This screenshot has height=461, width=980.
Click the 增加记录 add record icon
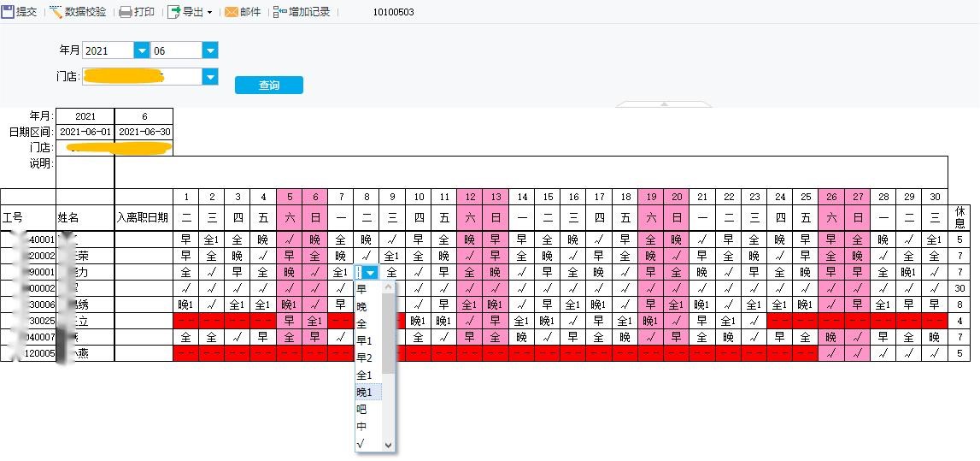point(280,12)
